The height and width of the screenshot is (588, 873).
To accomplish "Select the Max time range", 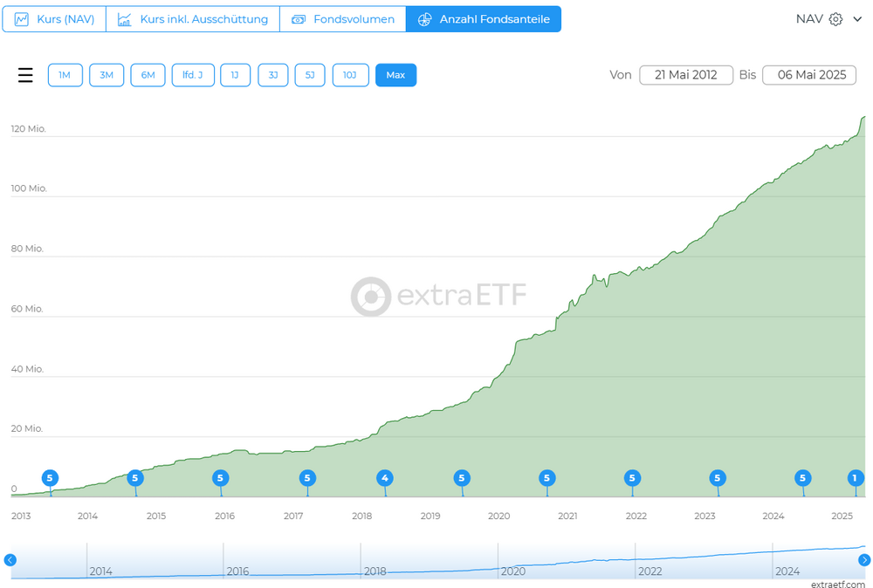I will click(x=395, y=75).
